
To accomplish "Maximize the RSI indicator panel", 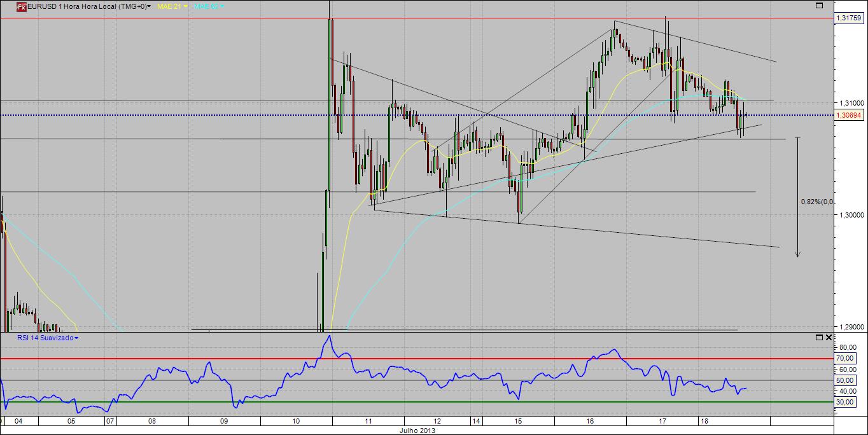I will coord(820,338).
